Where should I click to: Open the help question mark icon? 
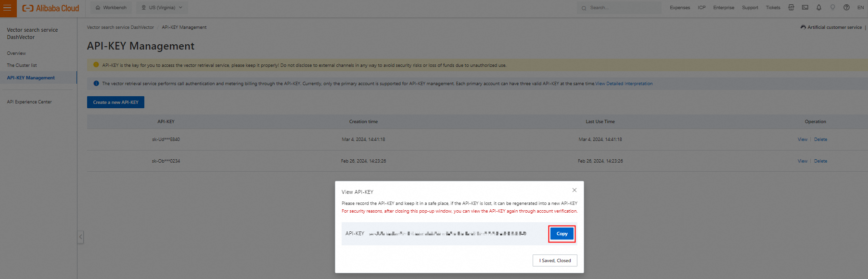[x=846, y=7]
